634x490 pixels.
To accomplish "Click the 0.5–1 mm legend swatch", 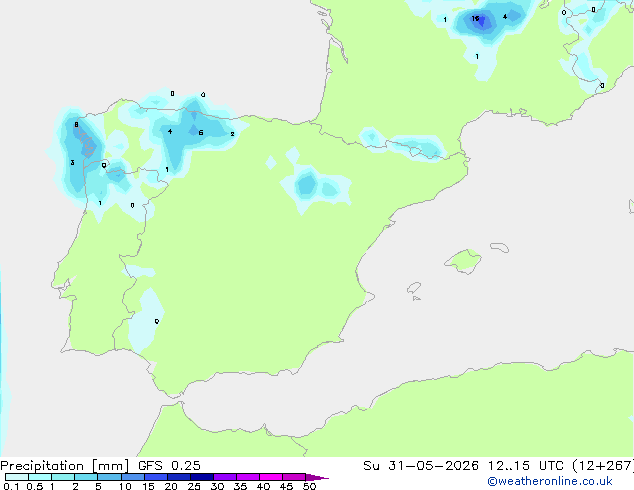I will [40, 477].
